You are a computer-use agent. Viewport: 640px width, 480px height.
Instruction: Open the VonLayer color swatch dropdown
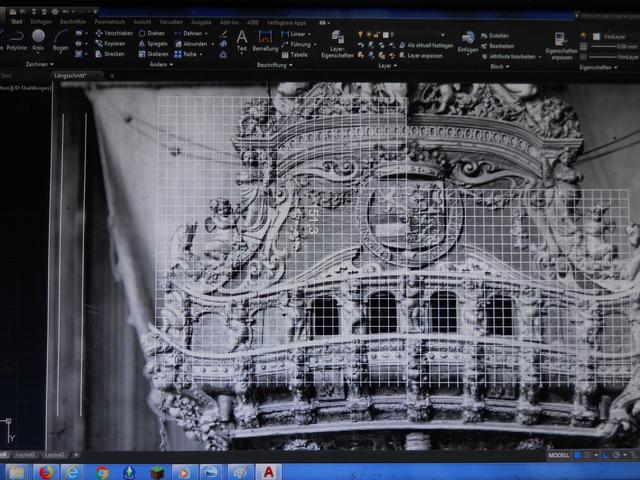point(611,37)
